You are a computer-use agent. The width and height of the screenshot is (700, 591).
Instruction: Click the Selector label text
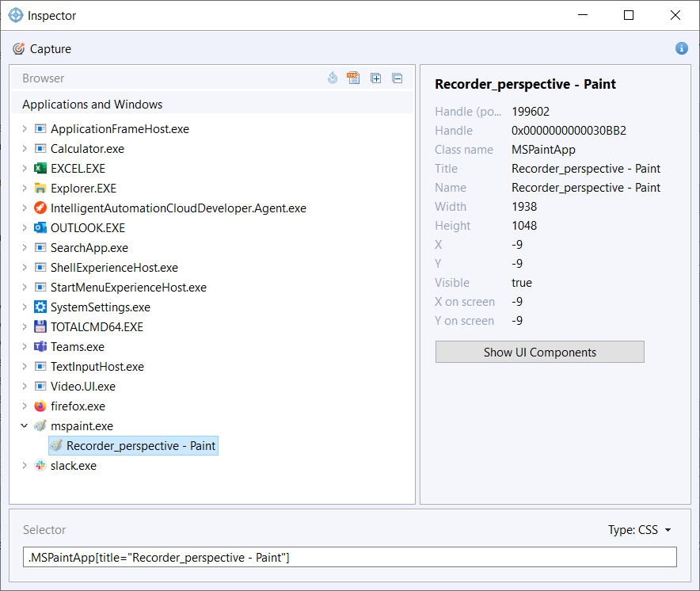click(44, 530)
